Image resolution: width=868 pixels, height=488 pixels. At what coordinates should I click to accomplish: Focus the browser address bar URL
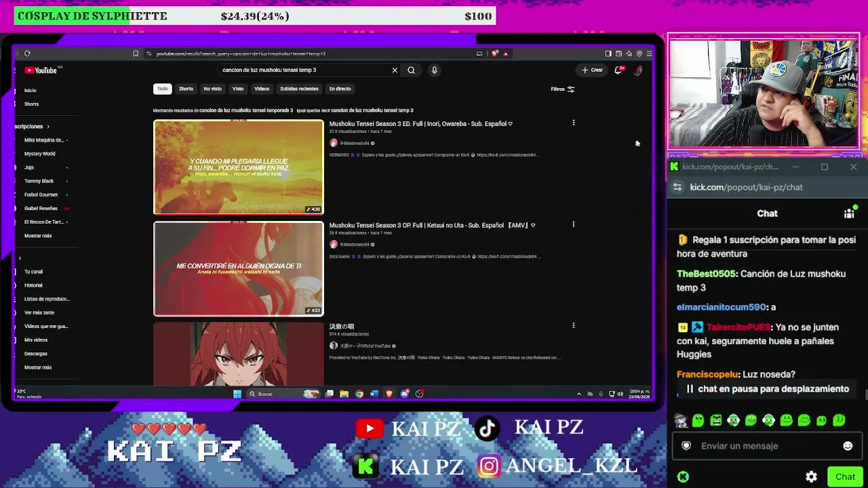click(x=241, y=54)
